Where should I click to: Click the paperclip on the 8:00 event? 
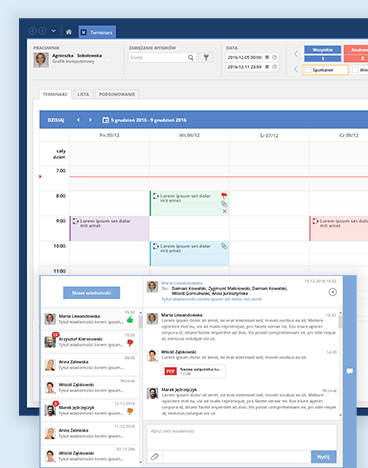coord(224,204)
